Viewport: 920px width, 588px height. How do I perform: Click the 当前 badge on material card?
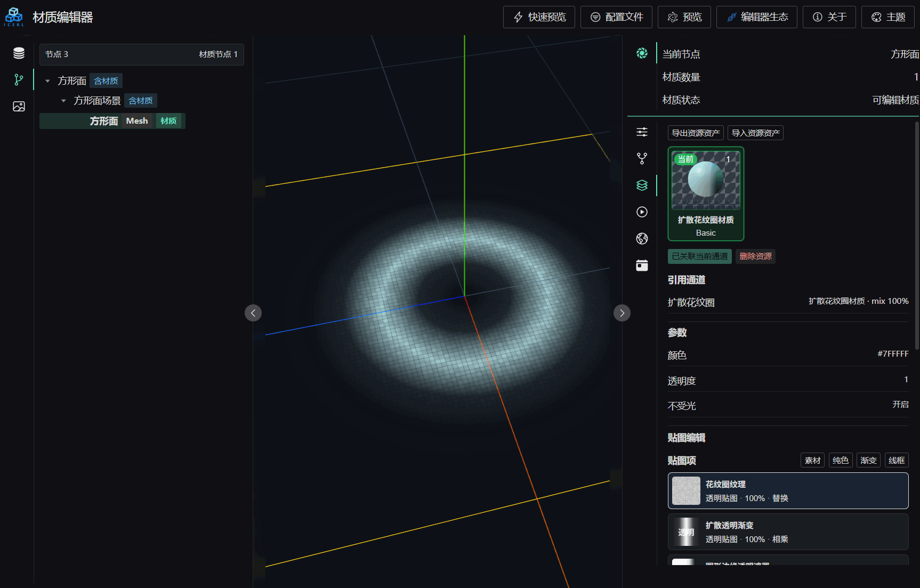(x=685, y=159)
